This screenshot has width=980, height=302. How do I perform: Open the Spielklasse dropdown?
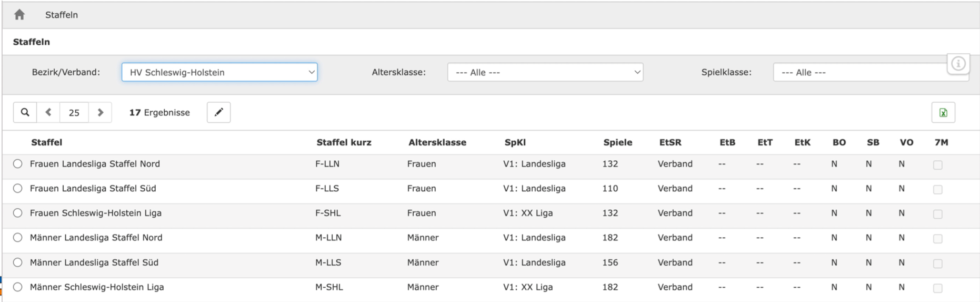863,72
